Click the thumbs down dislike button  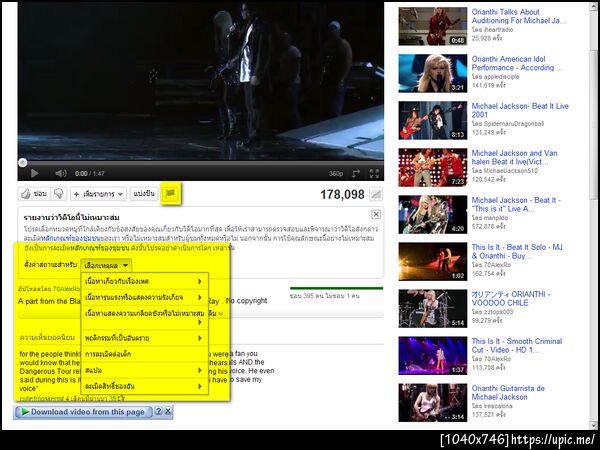coord(59,194)
